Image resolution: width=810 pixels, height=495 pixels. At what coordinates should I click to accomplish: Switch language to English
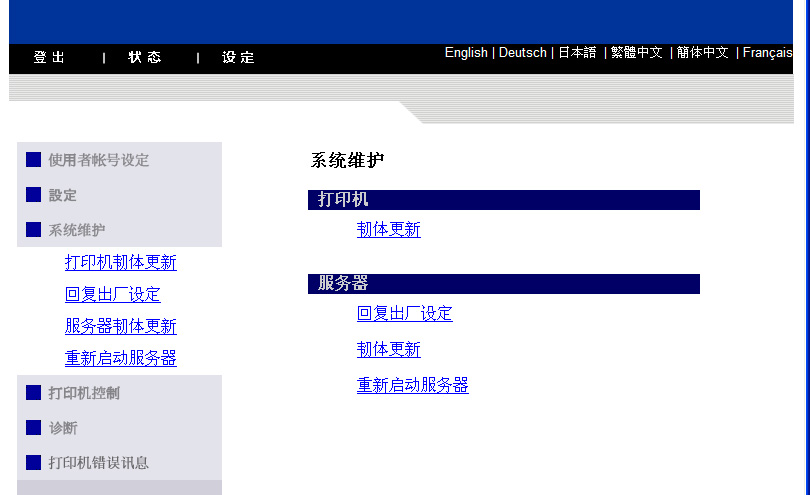466,53
